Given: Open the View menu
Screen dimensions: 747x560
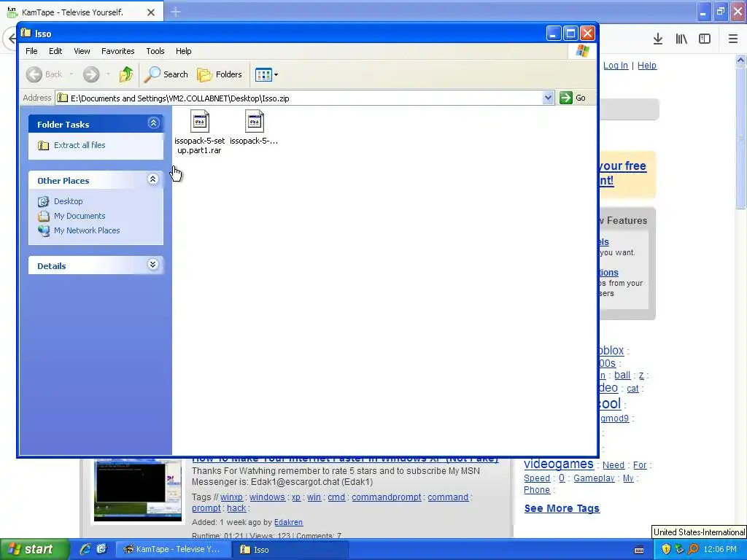Looking at the screenshot, I should tap(82, 51).
